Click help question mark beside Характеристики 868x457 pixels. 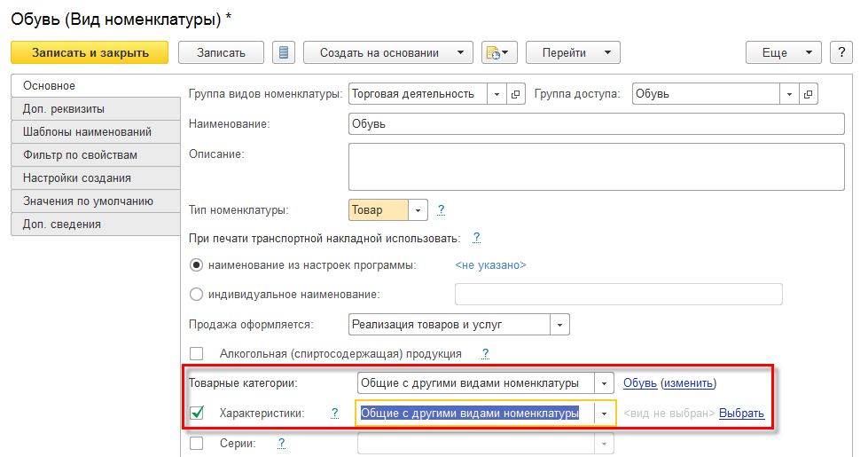335,413
